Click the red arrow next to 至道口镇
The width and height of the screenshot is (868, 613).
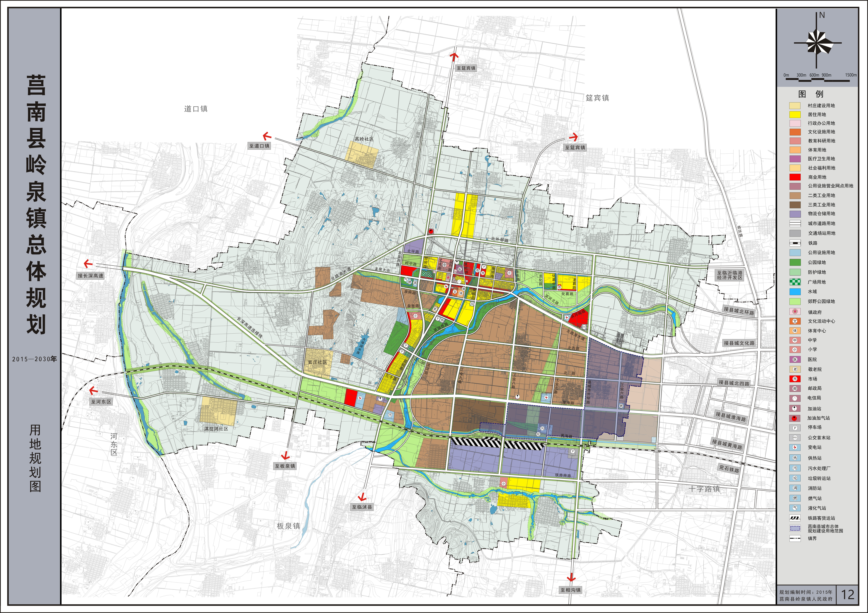tap(267, 136)
